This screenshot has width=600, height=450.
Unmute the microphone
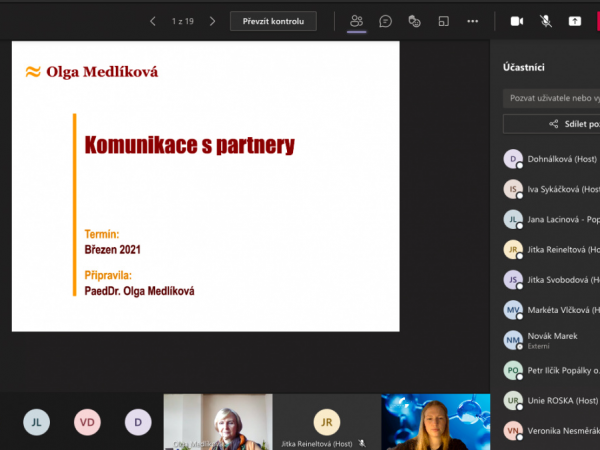pyautogui.click(x=546, y=21)
